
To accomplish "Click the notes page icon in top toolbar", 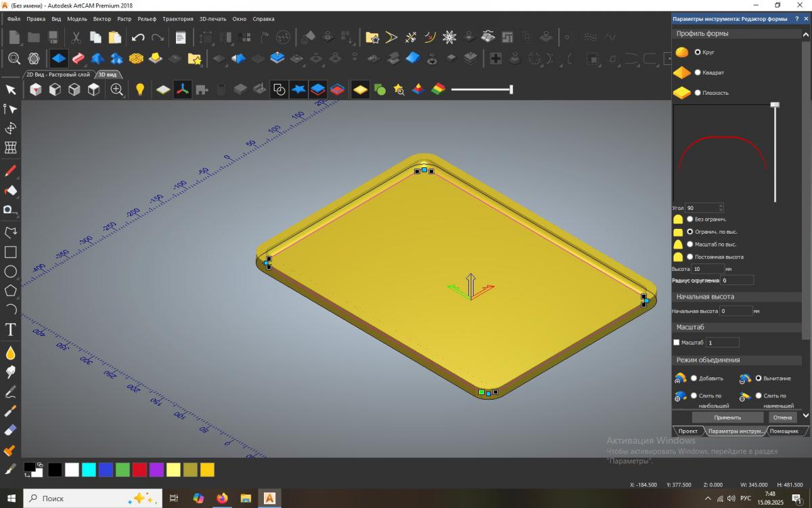I will (x=181, y=38).
